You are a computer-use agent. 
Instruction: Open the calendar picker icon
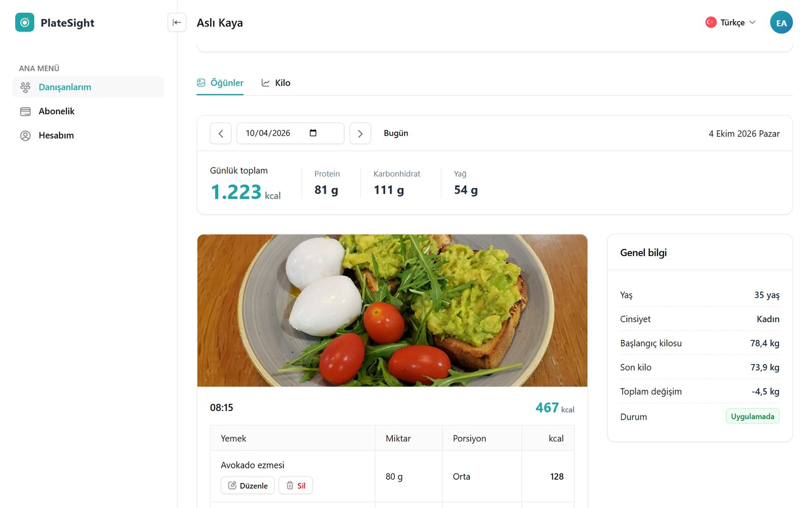[x=313, y=133]
